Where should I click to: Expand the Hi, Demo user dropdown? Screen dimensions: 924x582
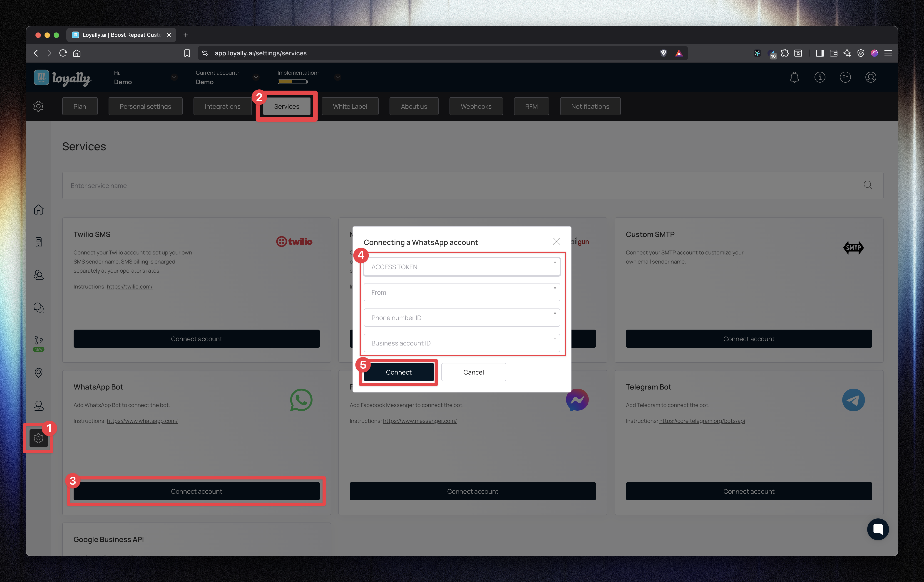174,77
